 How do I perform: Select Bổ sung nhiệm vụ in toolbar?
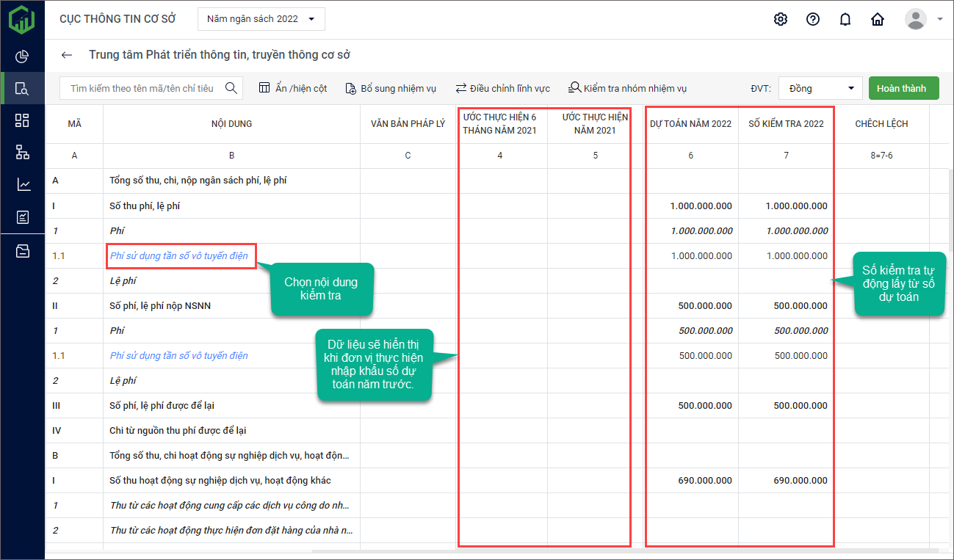click(x=390, y=88)
